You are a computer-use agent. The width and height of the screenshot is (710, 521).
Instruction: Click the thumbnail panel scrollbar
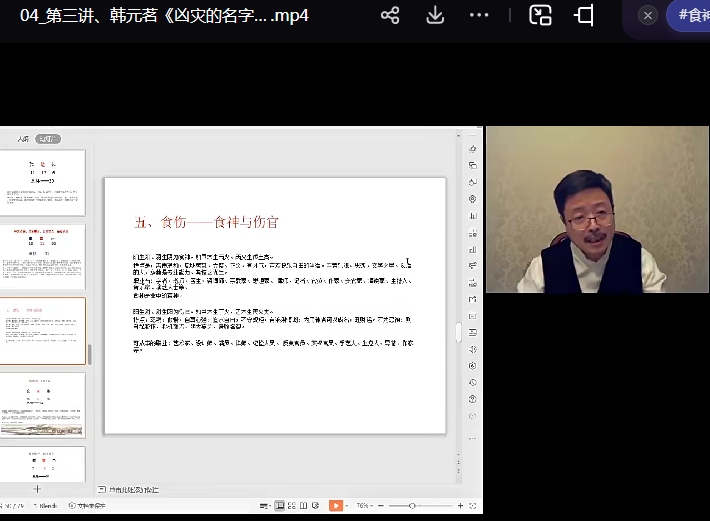(x=90, y=354)
